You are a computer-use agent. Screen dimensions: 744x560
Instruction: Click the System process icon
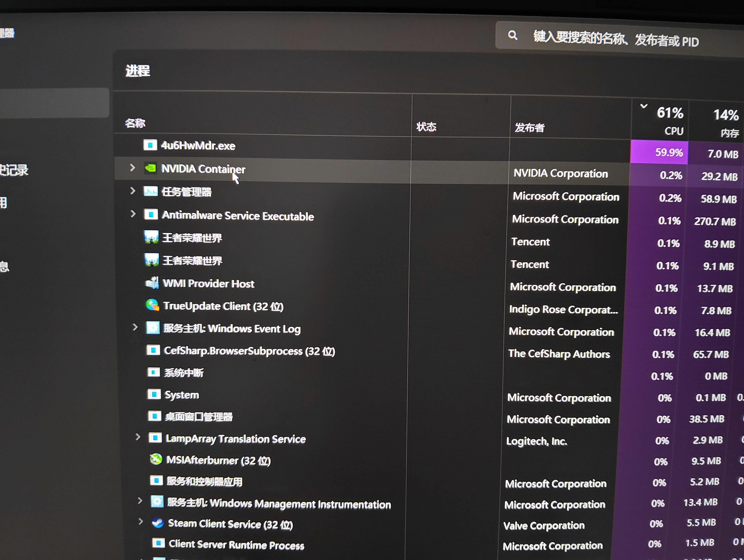154,394
